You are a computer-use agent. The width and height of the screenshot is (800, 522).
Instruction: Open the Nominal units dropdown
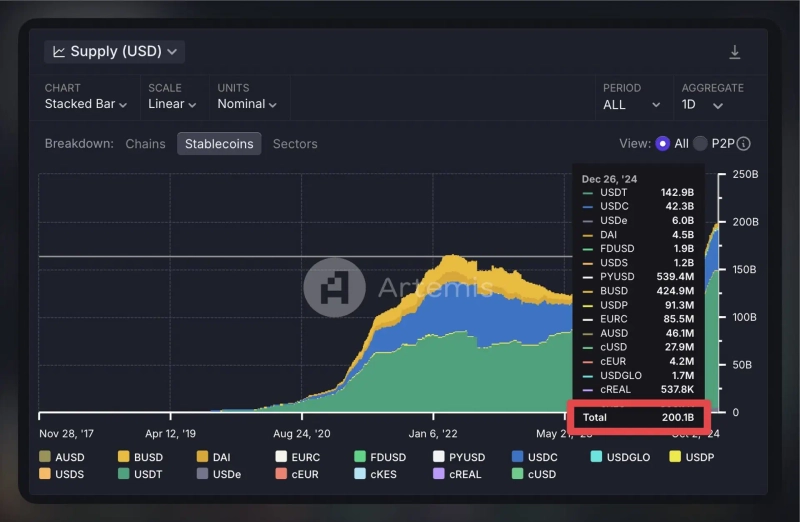pos(247,104)
